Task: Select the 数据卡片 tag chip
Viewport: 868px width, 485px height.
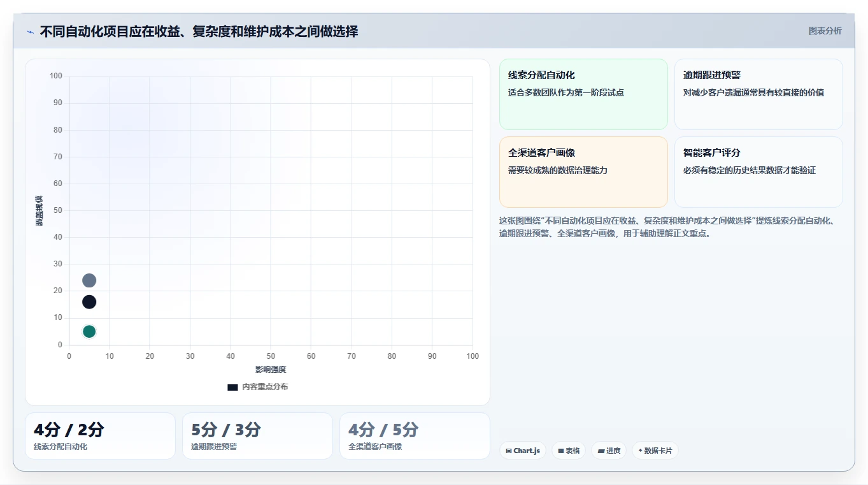Action: tap(655, 451)
